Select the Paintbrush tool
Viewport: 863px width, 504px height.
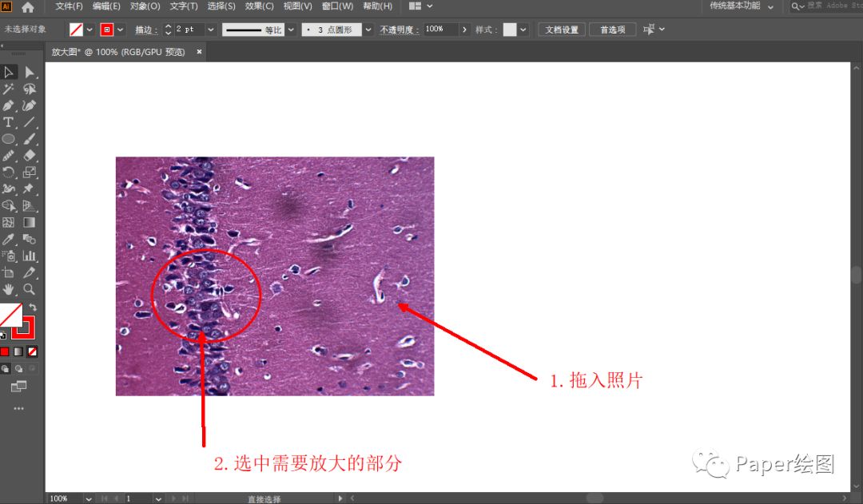point(29,139)
